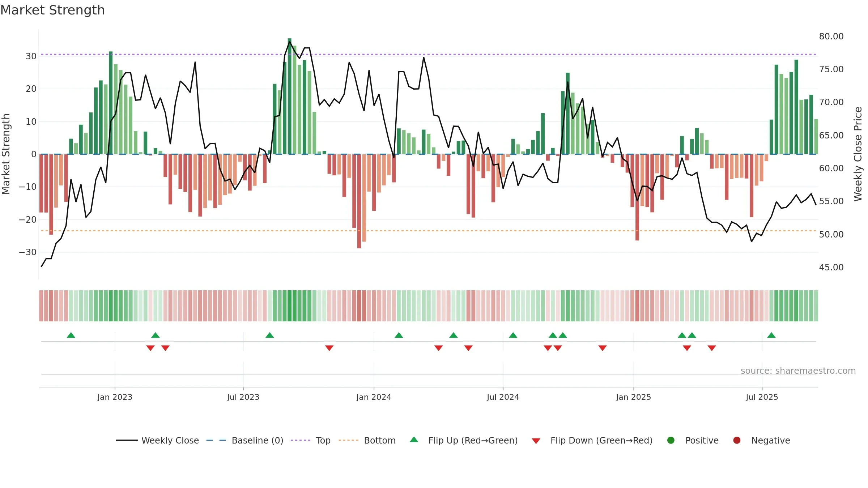868x488 pixels.
Task: Click the dark red Negative circle icon
Action: coord(737,440)
